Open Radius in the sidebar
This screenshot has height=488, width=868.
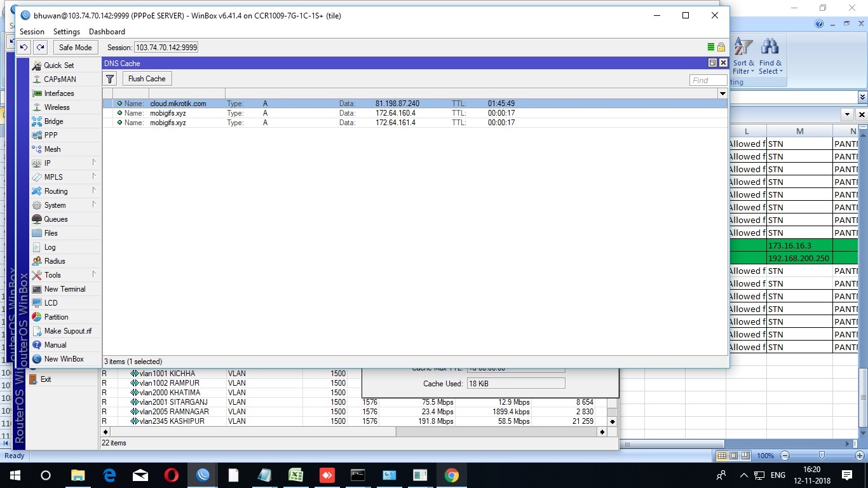(x=55, y=261)
